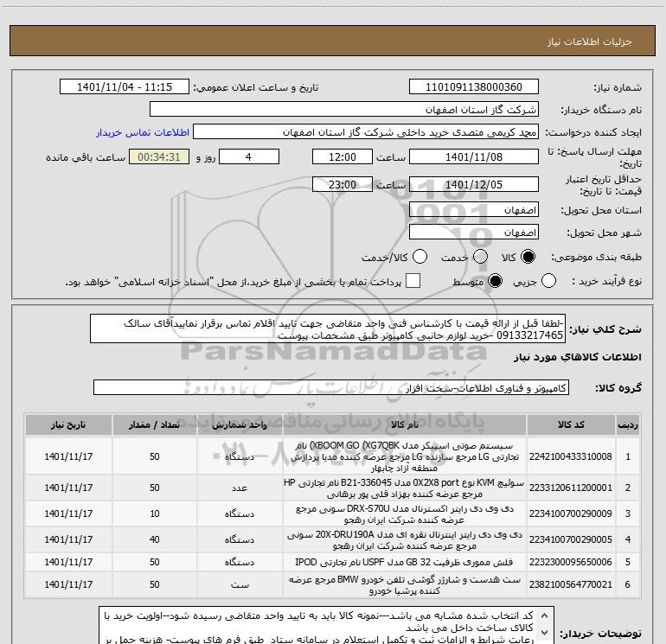The height and width of the screenshot is (644, 666).
Task: Click quantity 10 in row 3
Action: (155, 513)
